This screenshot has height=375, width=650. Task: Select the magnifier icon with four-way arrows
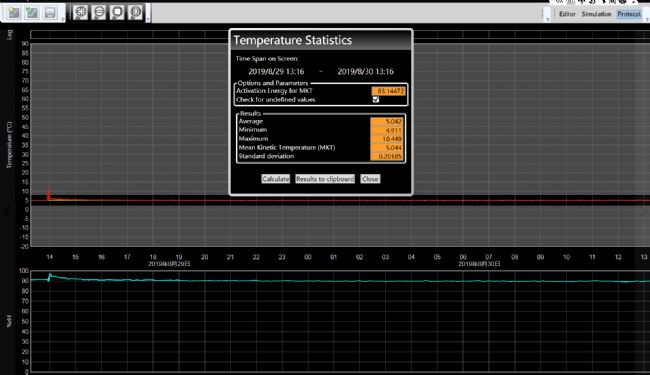pos(80,12)
